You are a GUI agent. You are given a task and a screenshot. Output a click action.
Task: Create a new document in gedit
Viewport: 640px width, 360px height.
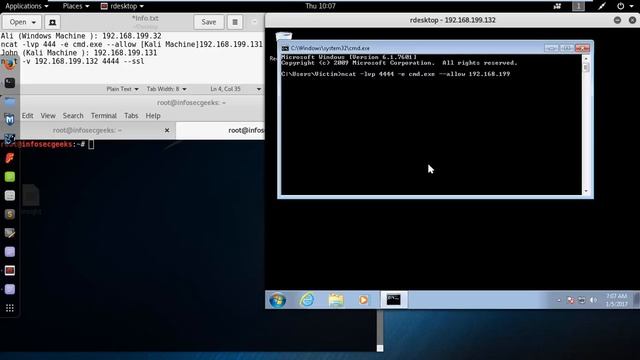click(x=52, y=22)
